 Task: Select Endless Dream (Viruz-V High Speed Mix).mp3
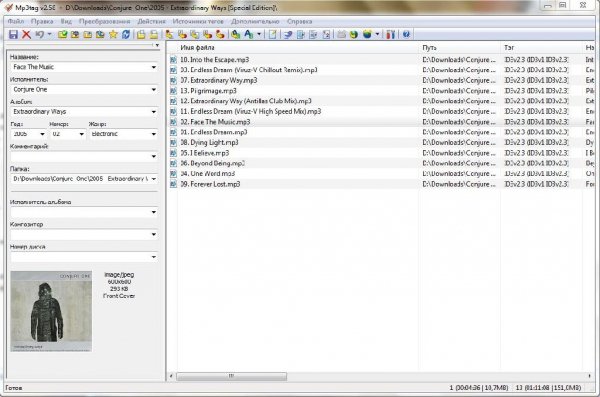tap(251, 111)
